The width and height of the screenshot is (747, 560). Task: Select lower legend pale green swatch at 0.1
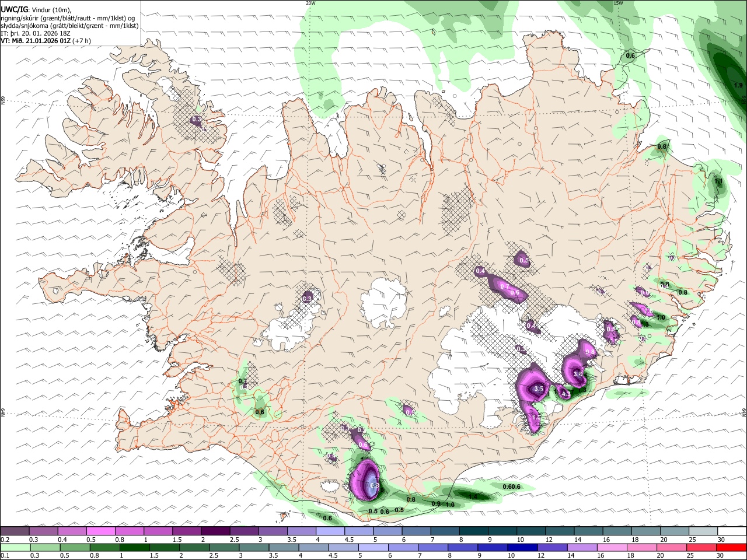click(15, 548)
